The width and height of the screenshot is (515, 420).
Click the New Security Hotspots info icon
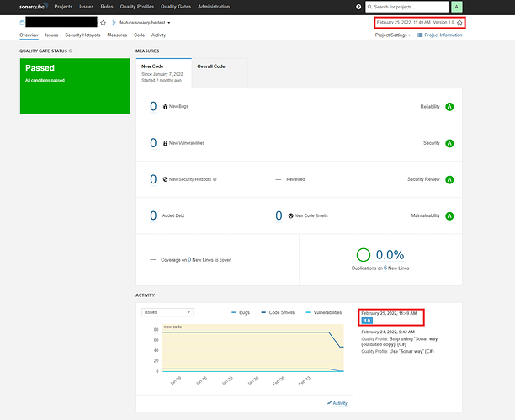tap(215, 179)
